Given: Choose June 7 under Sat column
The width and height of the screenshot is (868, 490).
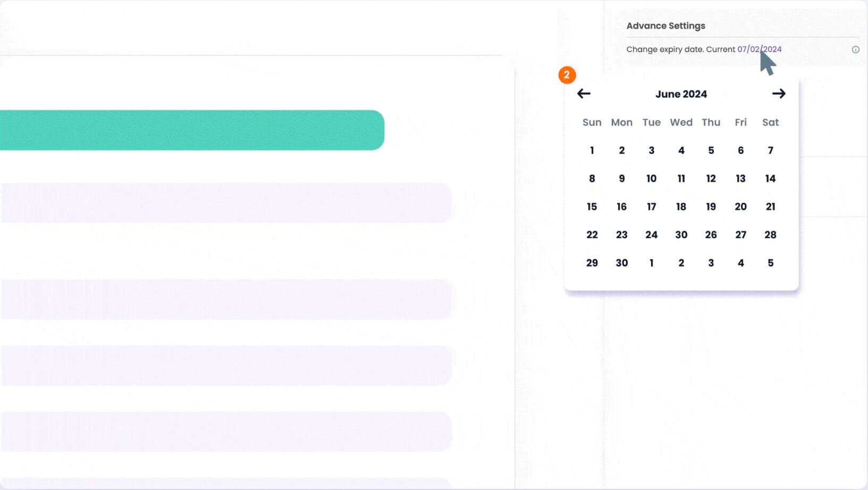Looking at the screenshot, I should 770,151.
